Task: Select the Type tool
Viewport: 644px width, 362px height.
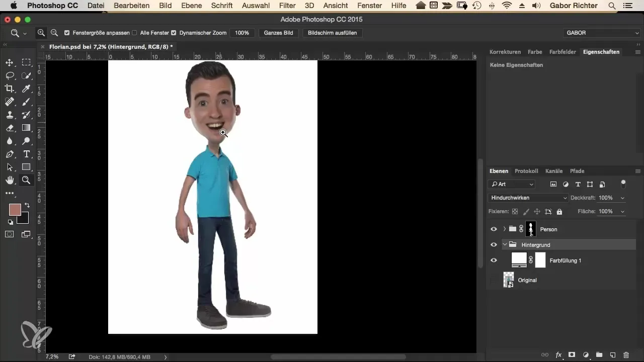Action: [26, 154]
